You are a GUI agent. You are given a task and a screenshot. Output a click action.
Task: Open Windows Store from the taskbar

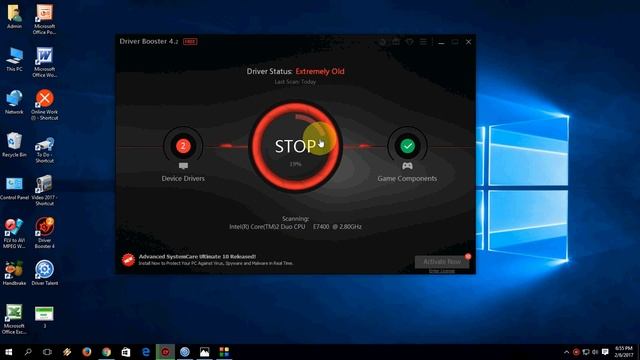(126, 352)
